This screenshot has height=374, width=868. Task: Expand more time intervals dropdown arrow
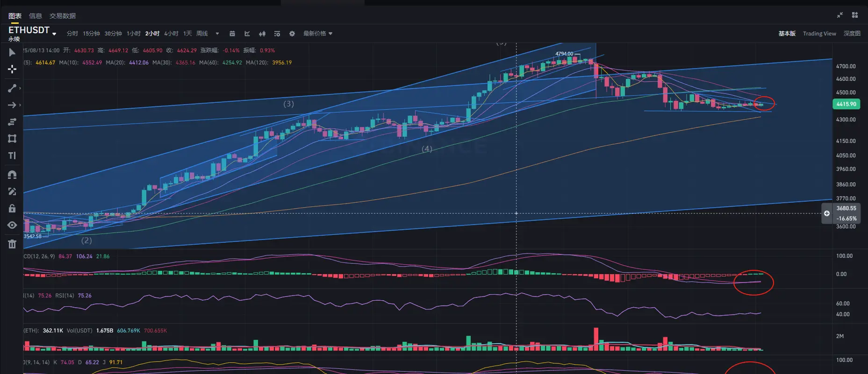pos(217,34)
